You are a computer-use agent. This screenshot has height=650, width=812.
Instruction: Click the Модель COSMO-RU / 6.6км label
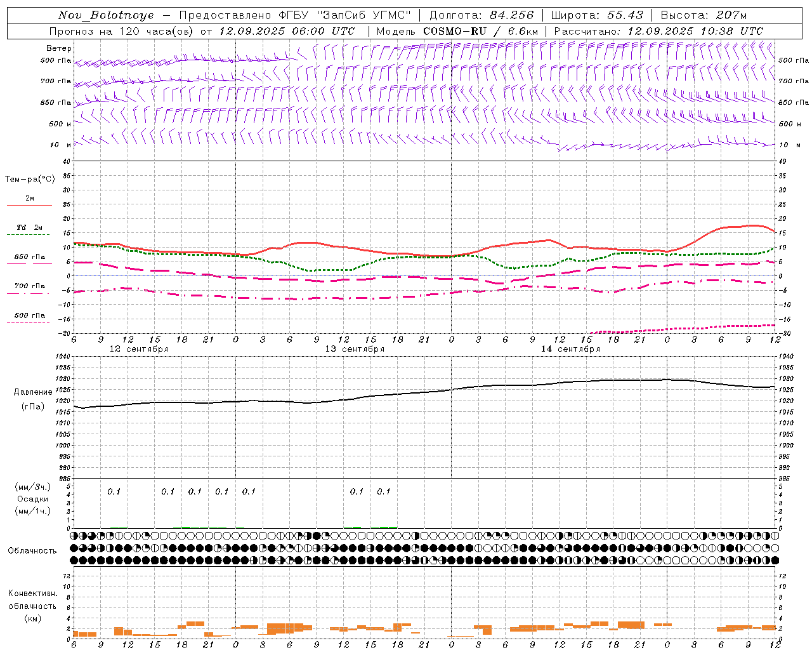click(x=457, y=31)
